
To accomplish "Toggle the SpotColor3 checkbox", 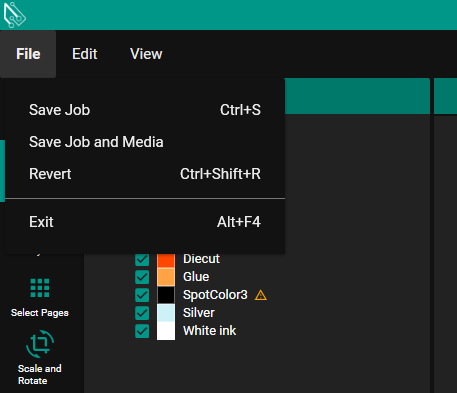I will tap(142, 295).
